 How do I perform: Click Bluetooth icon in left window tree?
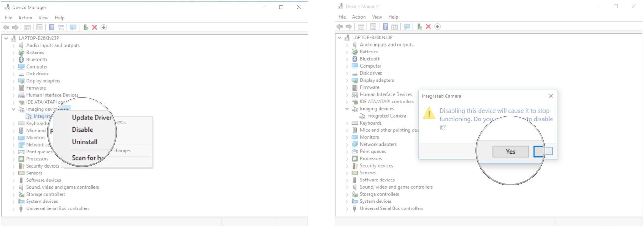[x=21, y=59]
